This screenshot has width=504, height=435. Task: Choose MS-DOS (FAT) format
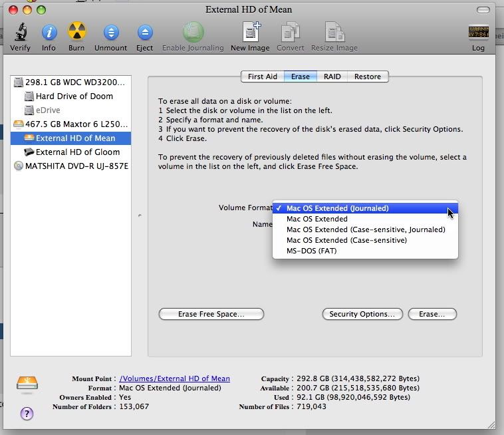coord(365,251)
